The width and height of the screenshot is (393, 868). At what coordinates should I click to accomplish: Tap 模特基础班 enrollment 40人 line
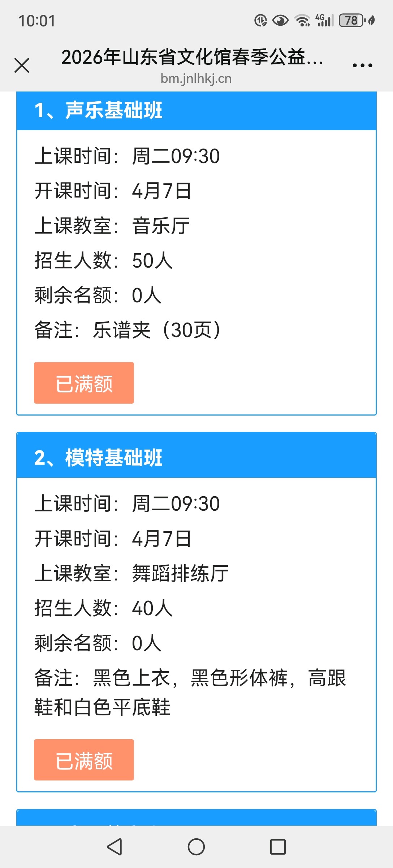(104, 608)
